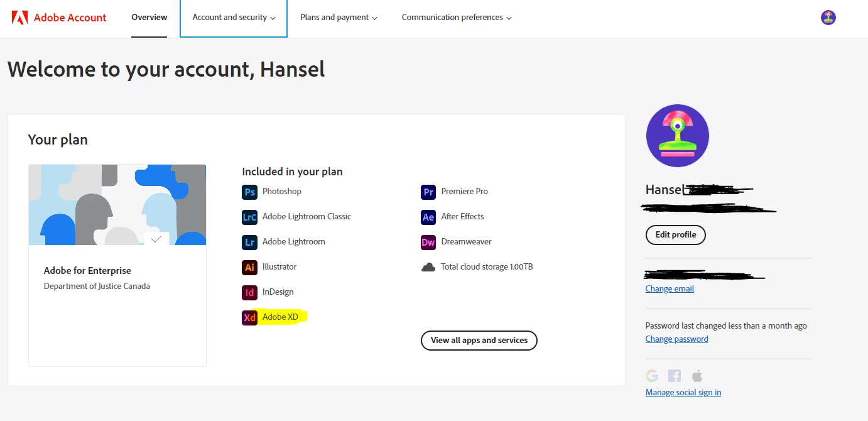This screenshot has width=868, height=421.
Task: Click the Your plan heading
Action: click(x=58, y=140)
